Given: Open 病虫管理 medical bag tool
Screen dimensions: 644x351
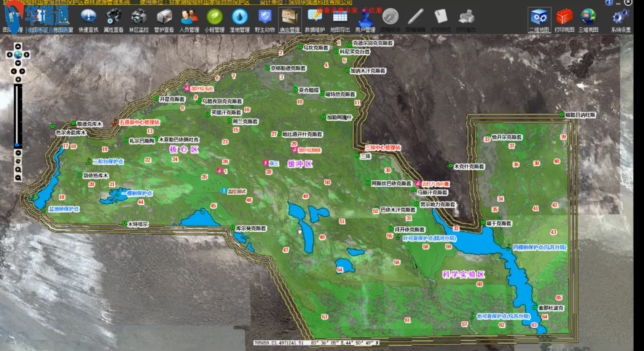Looking at the screenshot, I should click(290, 17).
